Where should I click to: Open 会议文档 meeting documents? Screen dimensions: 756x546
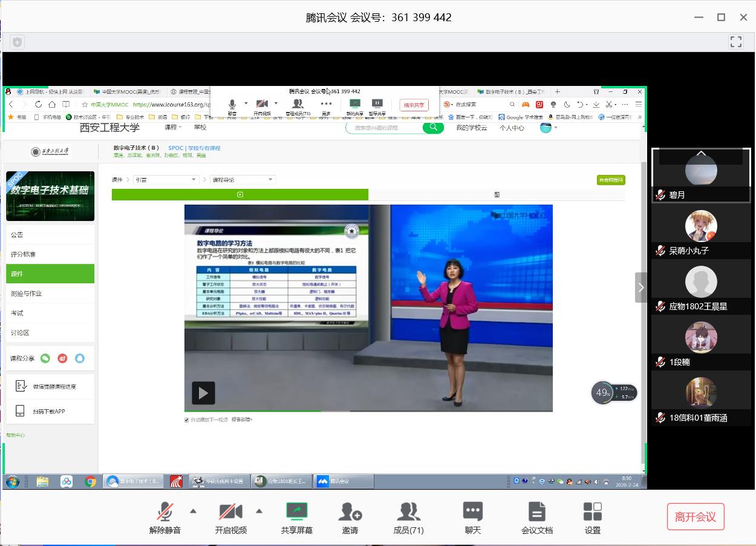pyautogui.click(x=536, y=518)
